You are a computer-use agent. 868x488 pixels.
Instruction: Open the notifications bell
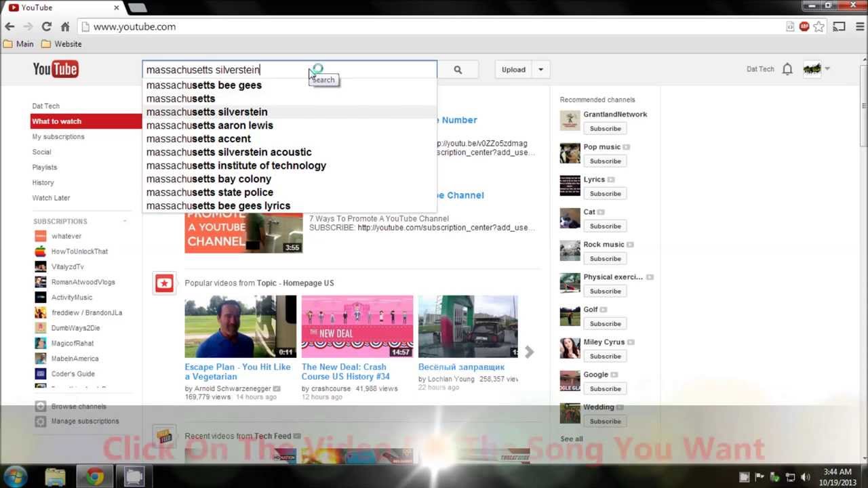click(787, 69)
